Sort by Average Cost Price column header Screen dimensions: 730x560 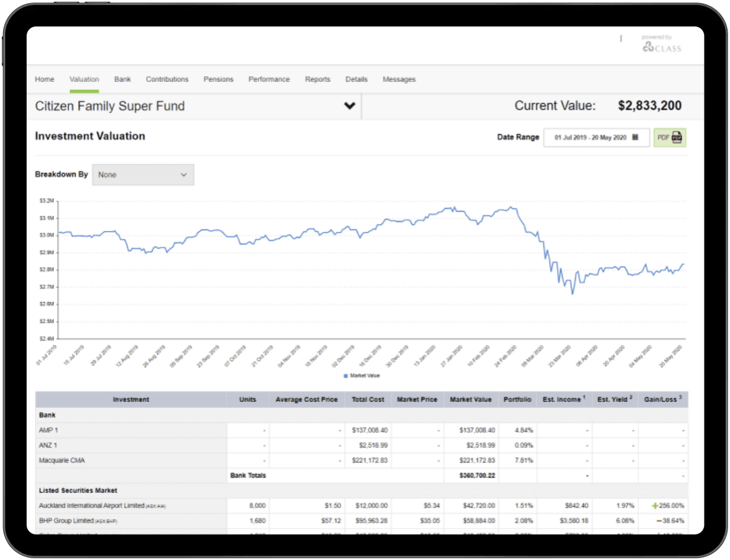[306, 399]
